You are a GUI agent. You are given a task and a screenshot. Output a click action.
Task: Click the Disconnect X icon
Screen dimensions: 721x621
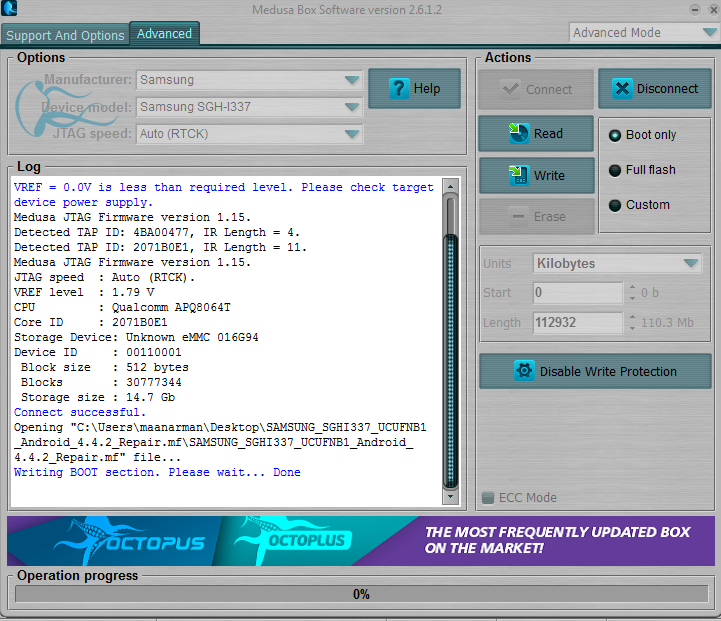click(x=622, y=88)
